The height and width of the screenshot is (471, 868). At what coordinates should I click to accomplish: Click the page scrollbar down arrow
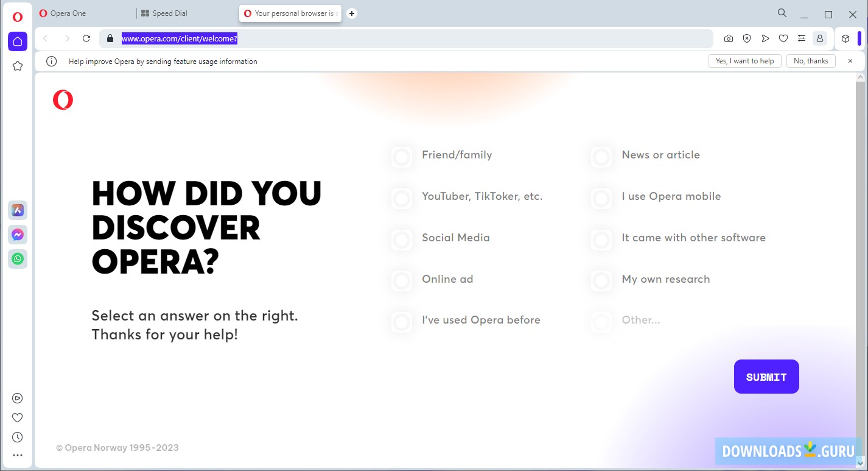(860, 463)
